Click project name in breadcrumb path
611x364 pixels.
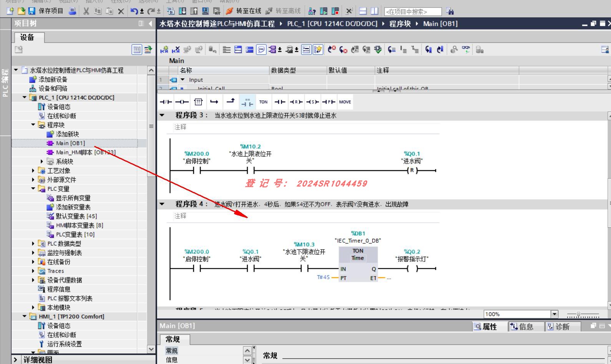(x=217, y=24)
